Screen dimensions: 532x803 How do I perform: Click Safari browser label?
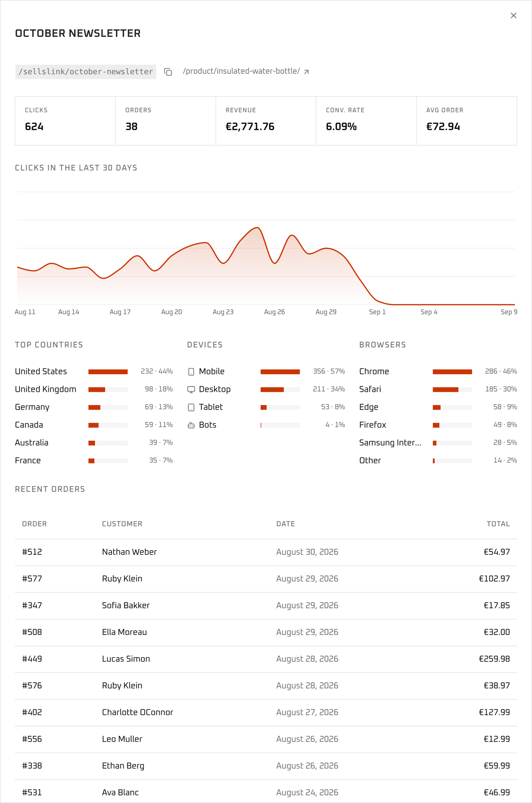pos(370,389)
